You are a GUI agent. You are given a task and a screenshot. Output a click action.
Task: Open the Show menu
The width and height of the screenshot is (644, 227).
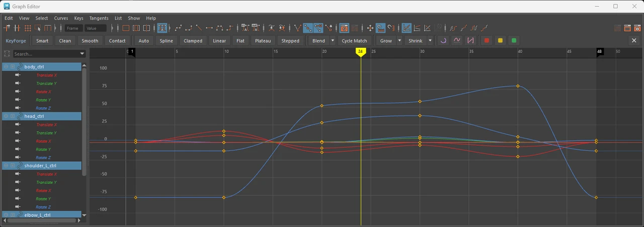tap(134, 18)
